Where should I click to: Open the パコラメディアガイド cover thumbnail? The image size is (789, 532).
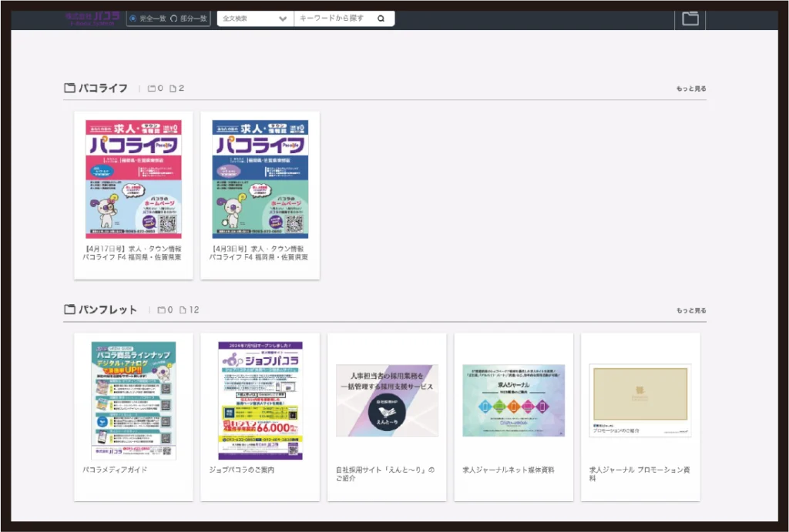(x=133, y=401)
